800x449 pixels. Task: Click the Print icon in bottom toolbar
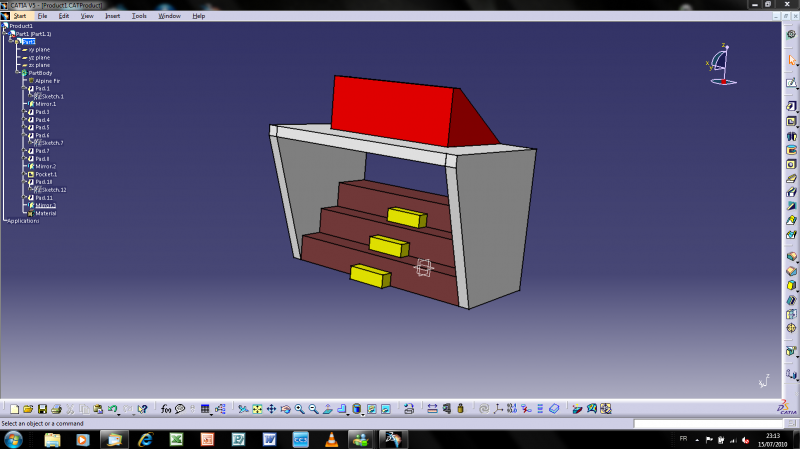pyautogui.click(x=56, y=409)
